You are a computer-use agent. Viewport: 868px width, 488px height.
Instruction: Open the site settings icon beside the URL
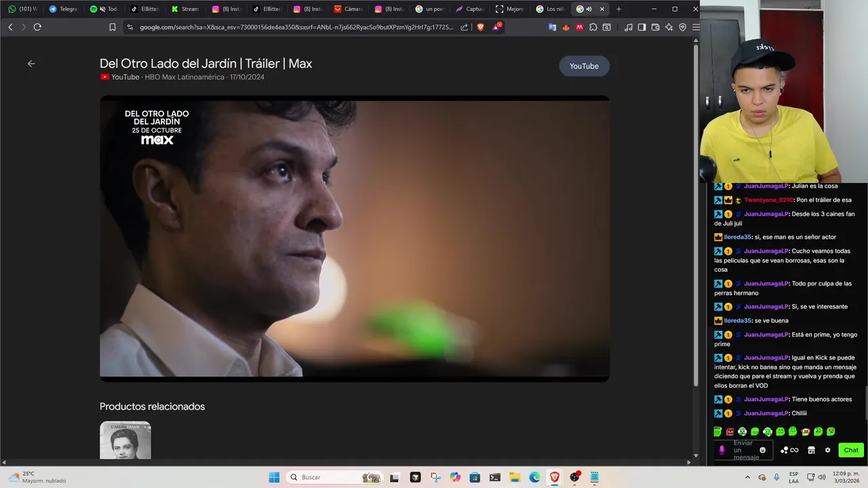pos(130,27)
